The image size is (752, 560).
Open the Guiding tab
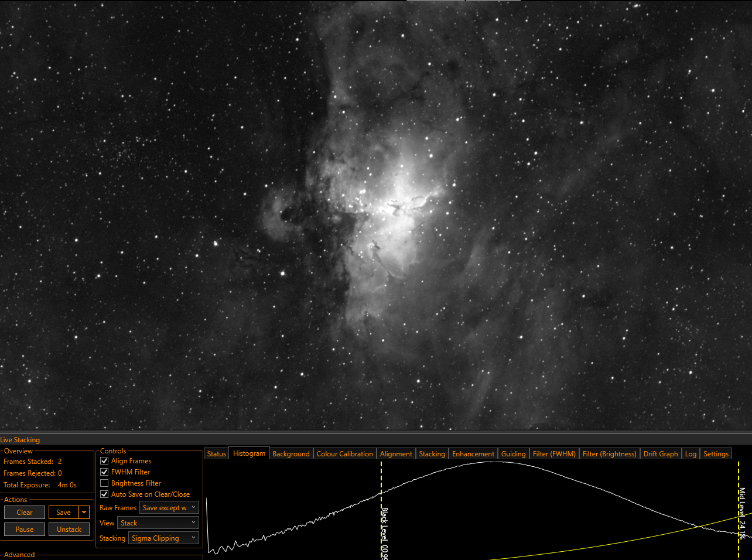(514, 454)
